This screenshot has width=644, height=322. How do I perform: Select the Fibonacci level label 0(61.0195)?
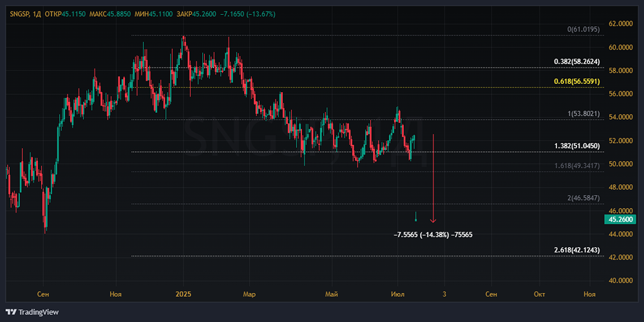click(583, 30)
